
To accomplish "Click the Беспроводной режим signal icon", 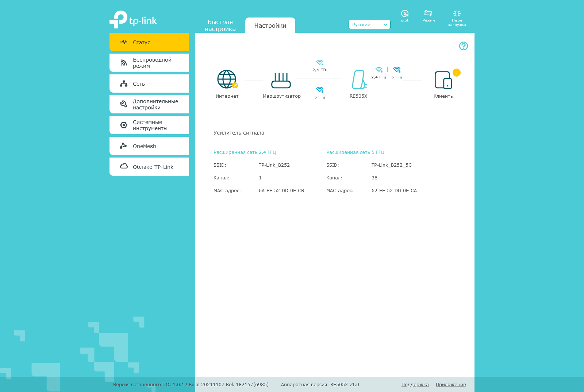I will pyautogui.click(x=124, y=63).
